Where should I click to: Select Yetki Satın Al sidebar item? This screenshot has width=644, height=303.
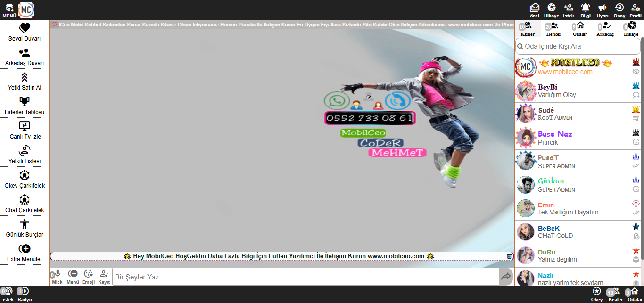click(25, 81)
